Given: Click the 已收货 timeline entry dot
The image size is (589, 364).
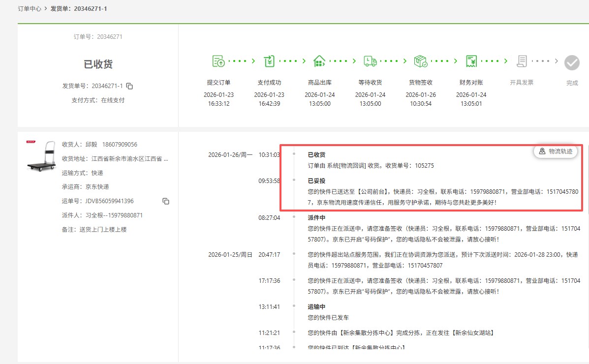Looking at the screenshot, I should click(294, 154).
